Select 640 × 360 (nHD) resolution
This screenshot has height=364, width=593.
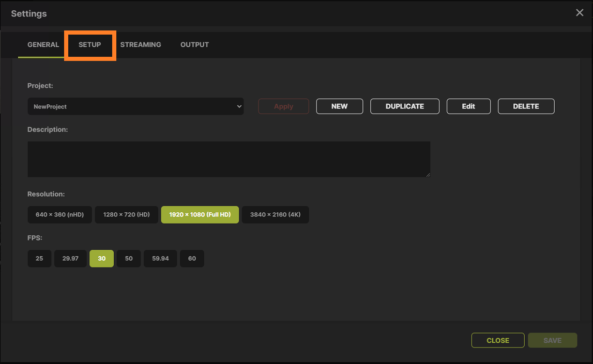(59, 214)
